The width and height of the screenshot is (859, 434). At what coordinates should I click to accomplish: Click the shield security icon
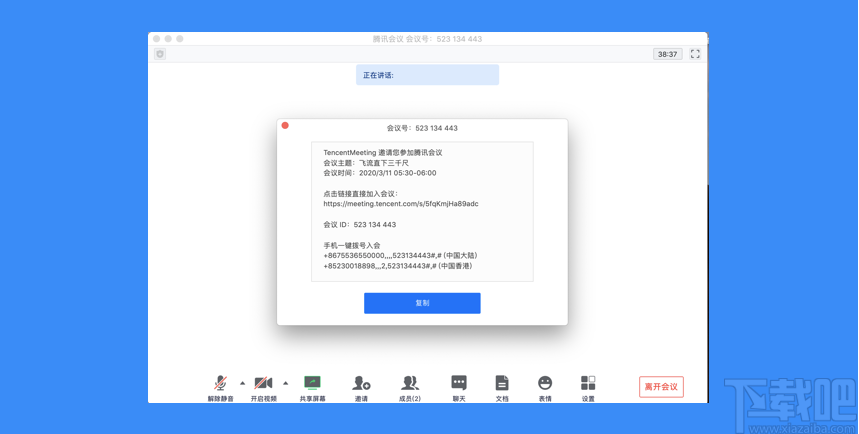[x=160, y=54]
